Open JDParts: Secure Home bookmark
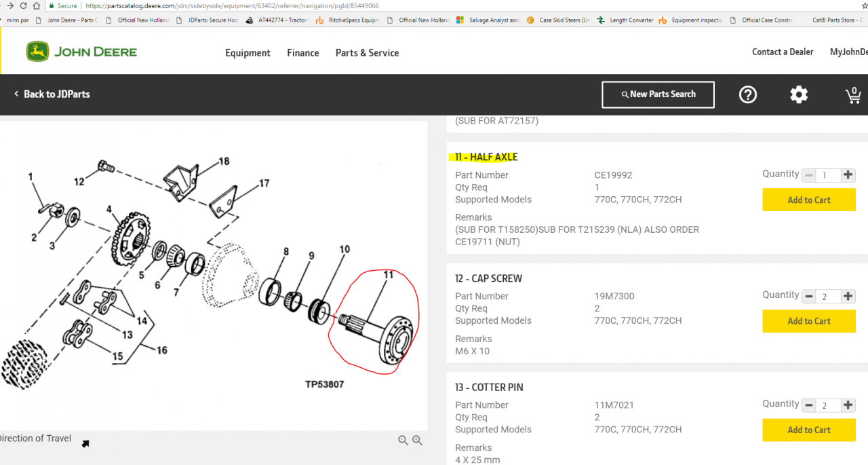The height and width of the screenshot is (465, 868). [207, 20]
